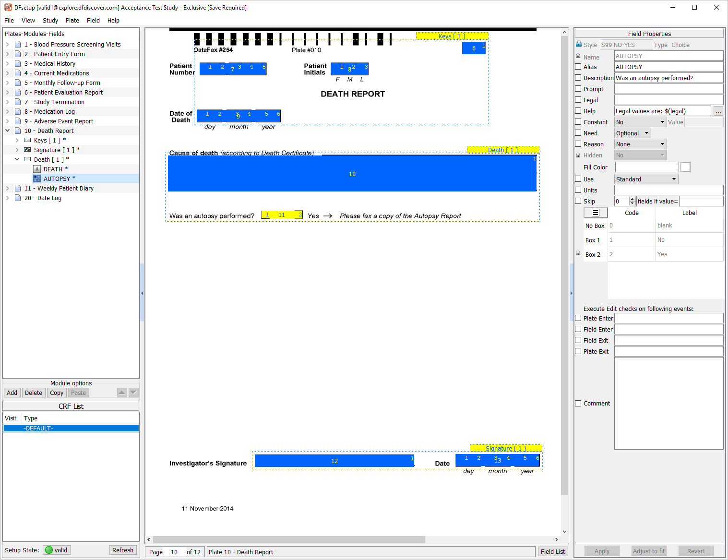728x560 pixels.
Task: Click the move module down arrow
Action: [134, 393]
